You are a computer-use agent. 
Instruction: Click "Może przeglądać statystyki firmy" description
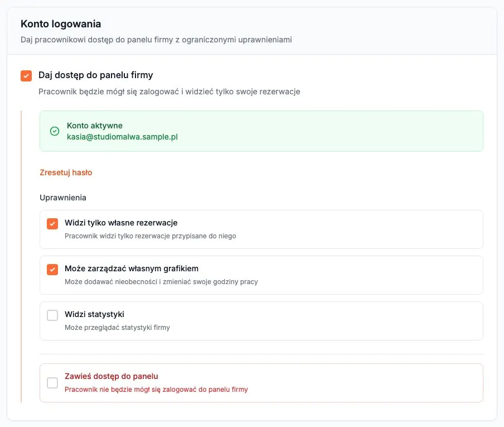pyautogui.click(x=117, y=327)
